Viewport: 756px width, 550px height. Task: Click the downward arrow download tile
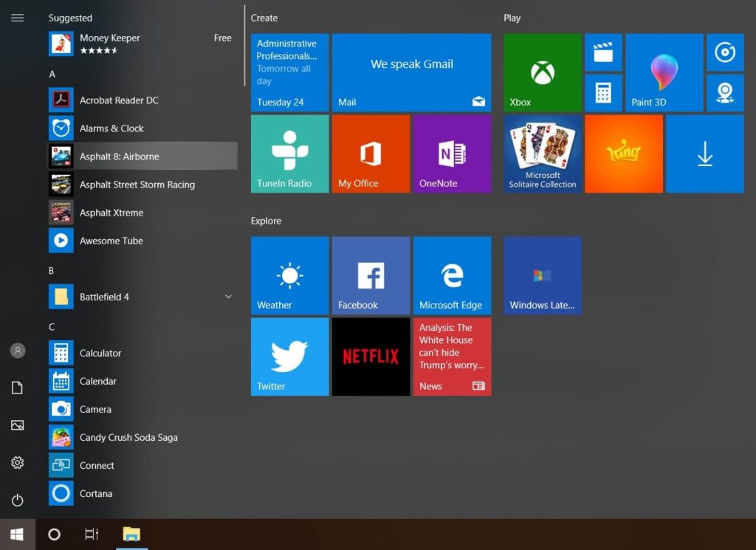pos(704,153)
